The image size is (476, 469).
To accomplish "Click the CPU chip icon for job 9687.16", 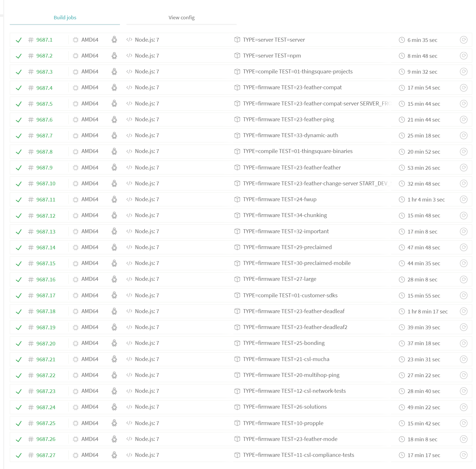I will 75,279.
